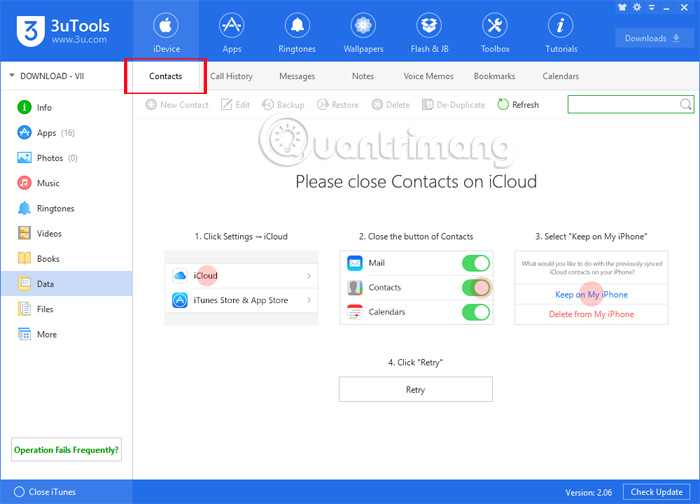The image size is (700, 504).
Task: Click Keep on My iPhone
Action: (x=591, y=295)
